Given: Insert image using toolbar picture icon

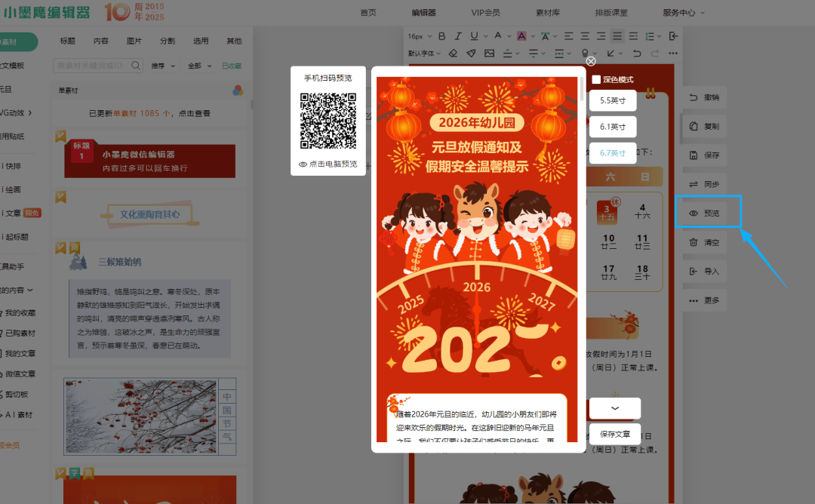Looking at the screenshot, I should (x=490, y=54).
